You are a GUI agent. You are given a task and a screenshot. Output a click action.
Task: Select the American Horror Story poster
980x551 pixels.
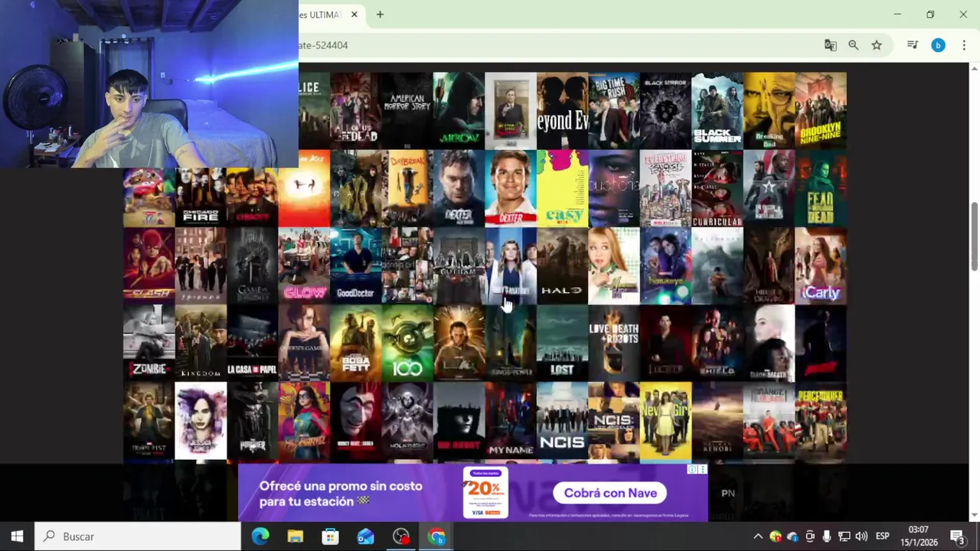pyautogui.click(x=407, y=111)
